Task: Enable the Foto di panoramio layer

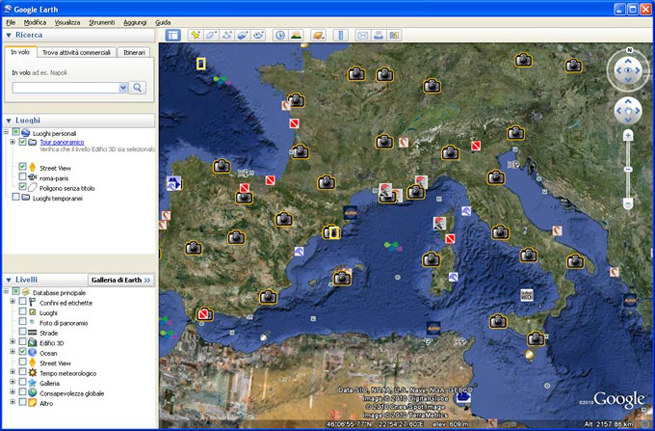Action: click(23, 322)
